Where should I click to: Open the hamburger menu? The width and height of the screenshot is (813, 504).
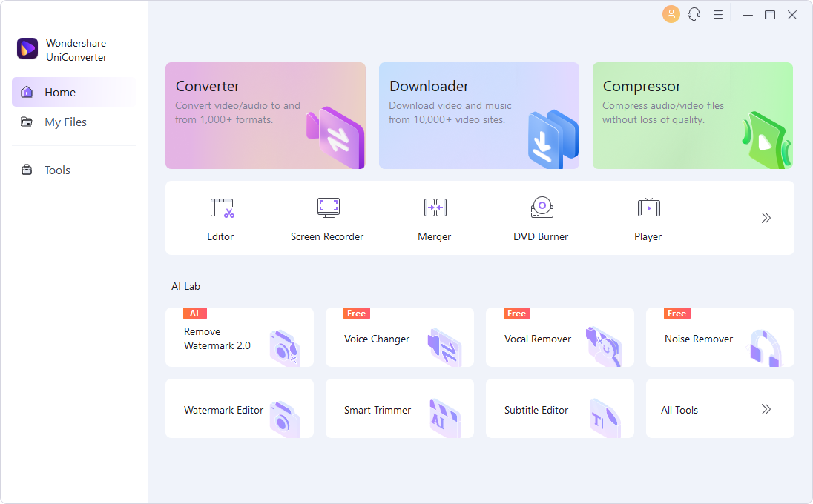tap(717, 14)
